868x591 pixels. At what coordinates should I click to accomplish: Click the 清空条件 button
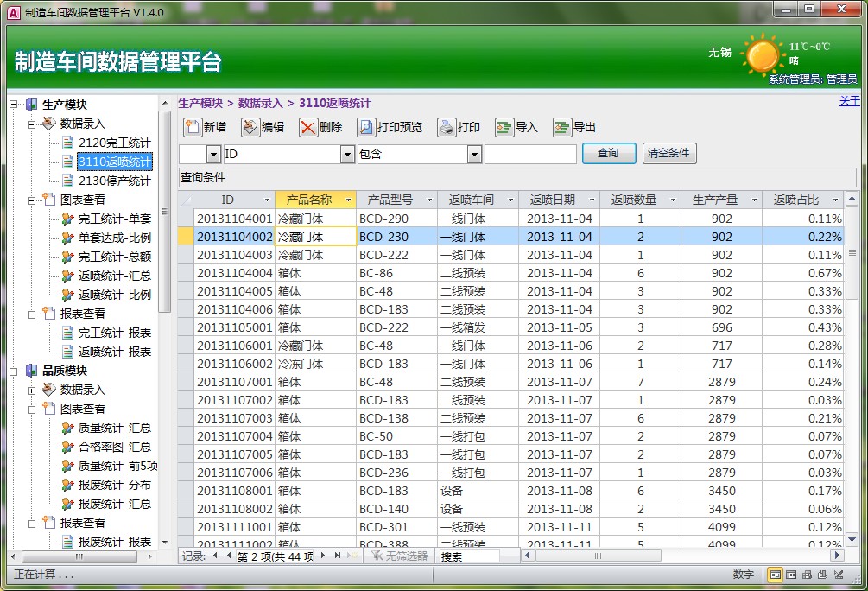tap(668, 154)
